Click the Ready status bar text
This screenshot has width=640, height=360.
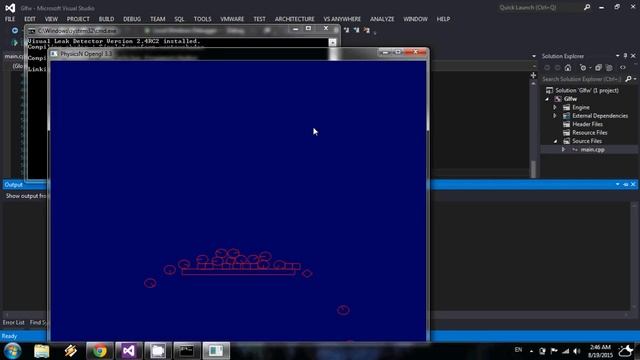point(9,336)
